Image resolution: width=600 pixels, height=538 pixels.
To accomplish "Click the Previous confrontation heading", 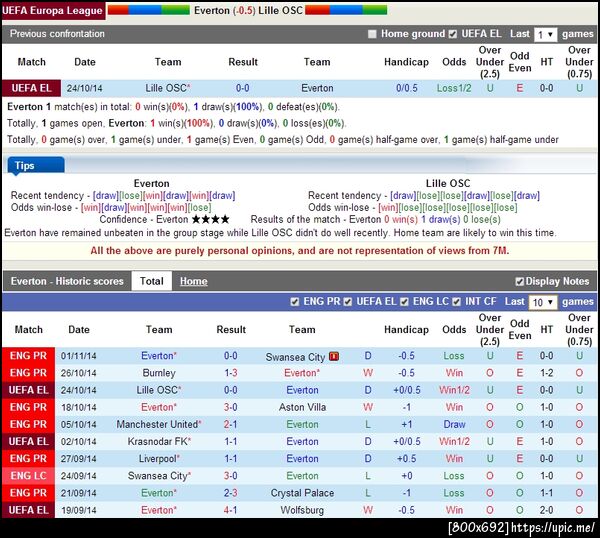I will coord(57,34).
